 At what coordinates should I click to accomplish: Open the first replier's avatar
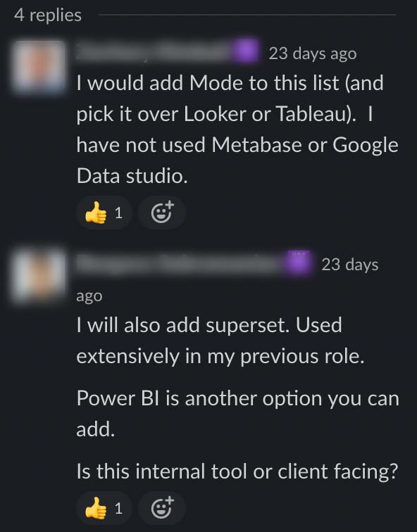pos(38,66)
